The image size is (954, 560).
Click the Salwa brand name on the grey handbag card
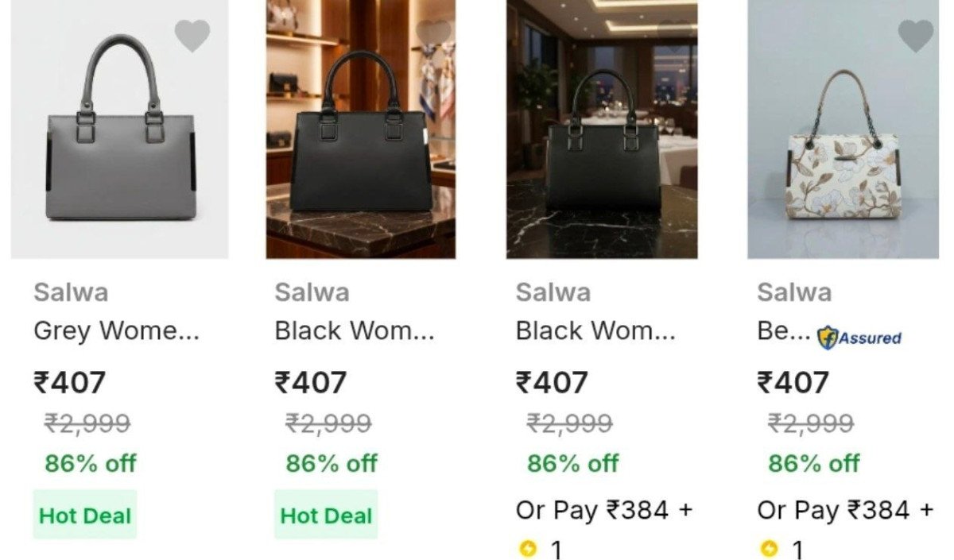click(70, 293)
